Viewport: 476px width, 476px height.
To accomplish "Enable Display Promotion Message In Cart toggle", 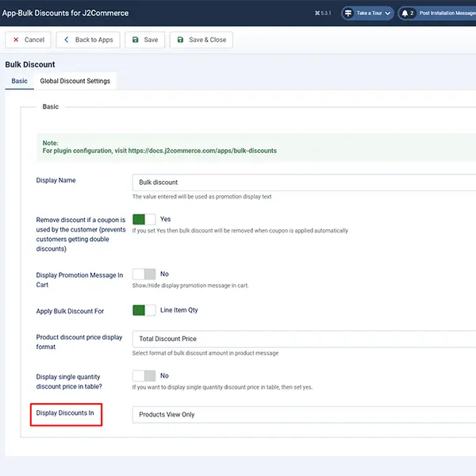I will pos(144,274).
